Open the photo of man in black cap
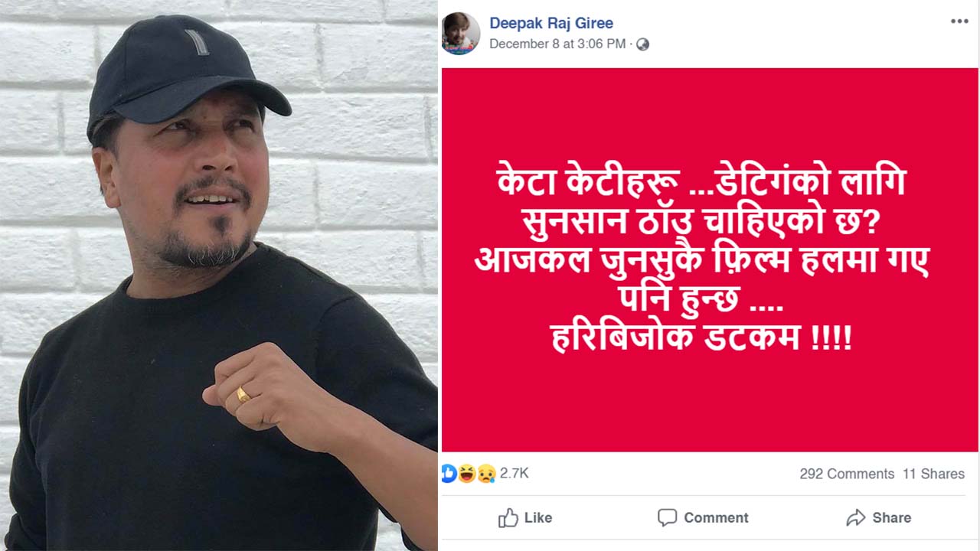The height and width of the screenshot is (551, 980). 219,275
